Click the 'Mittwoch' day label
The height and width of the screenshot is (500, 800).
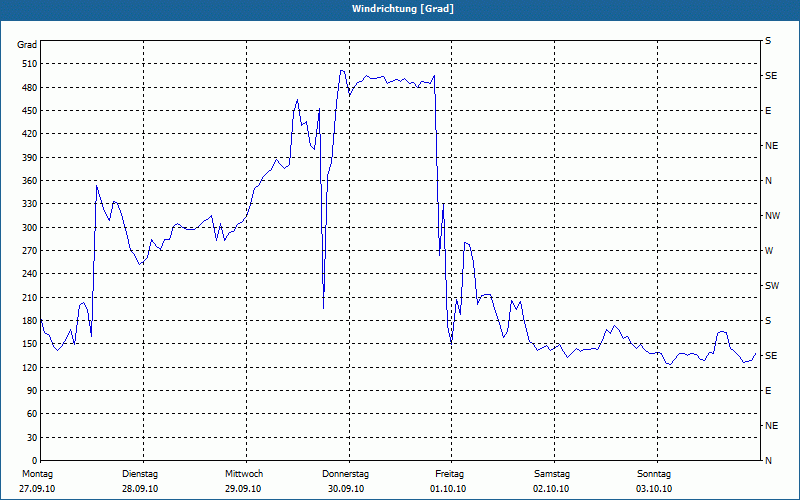(x=244, y=474)
